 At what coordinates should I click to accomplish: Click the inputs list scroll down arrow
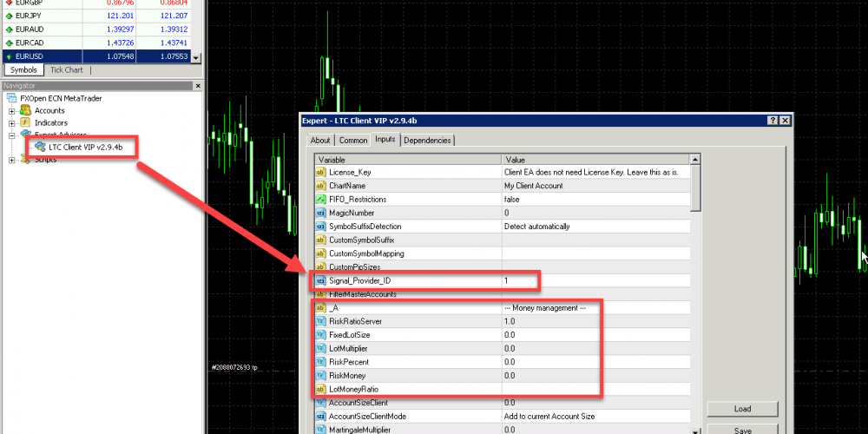[696, 431]
